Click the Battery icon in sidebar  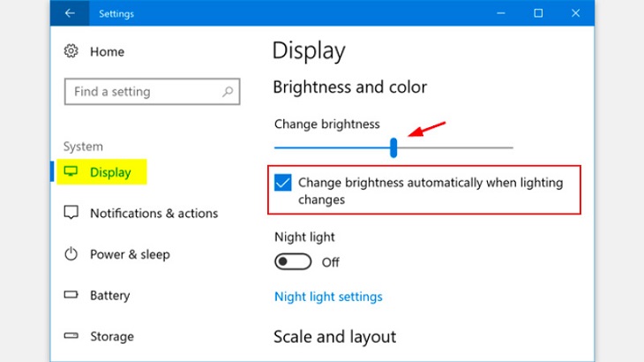(71, 295)
